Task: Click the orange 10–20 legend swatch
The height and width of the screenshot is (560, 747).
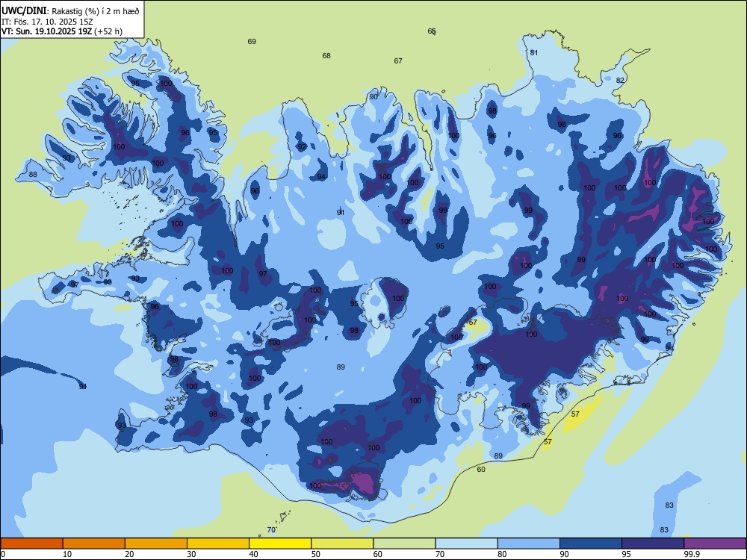Action: coord(94,544)
